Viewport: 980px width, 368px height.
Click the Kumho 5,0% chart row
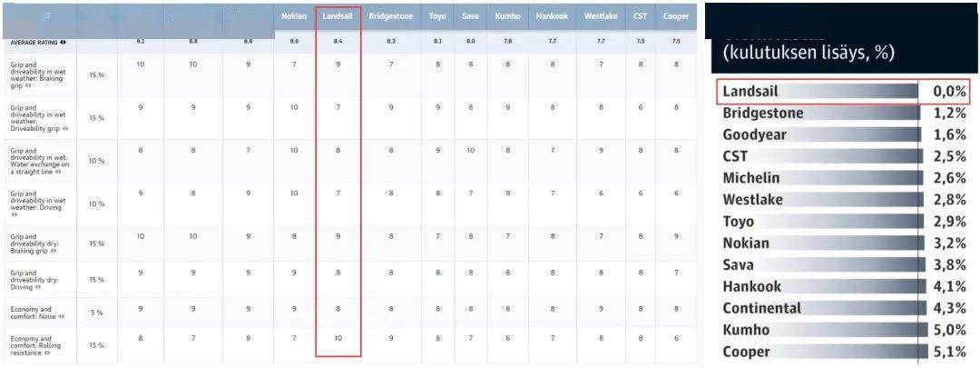843,330
